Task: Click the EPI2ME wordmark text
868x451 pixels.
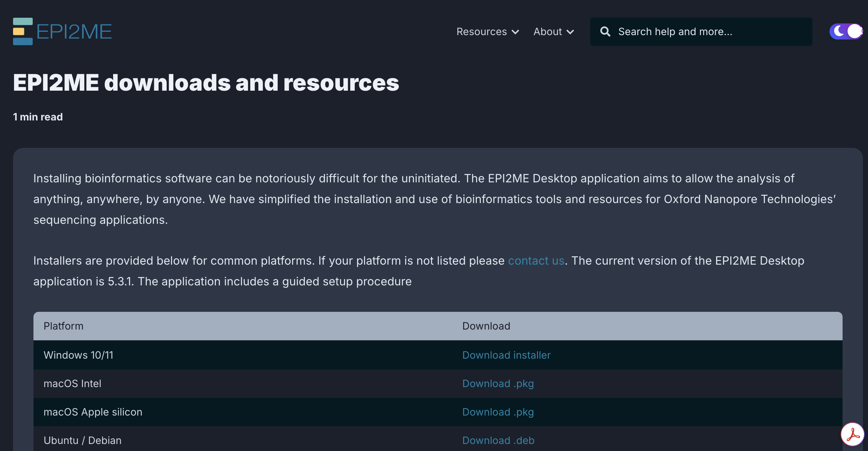Action: click(x=74, y=32)
